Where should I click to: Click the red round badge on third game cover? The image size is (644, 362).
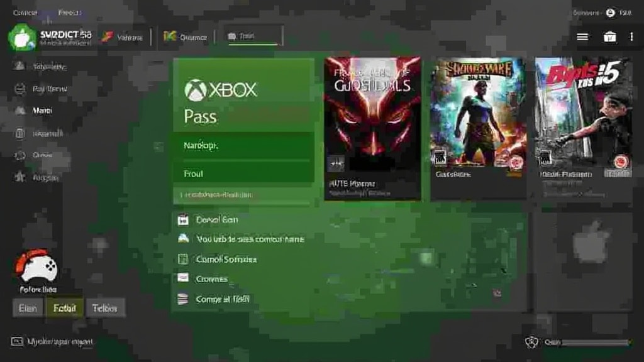click(621, 162)
